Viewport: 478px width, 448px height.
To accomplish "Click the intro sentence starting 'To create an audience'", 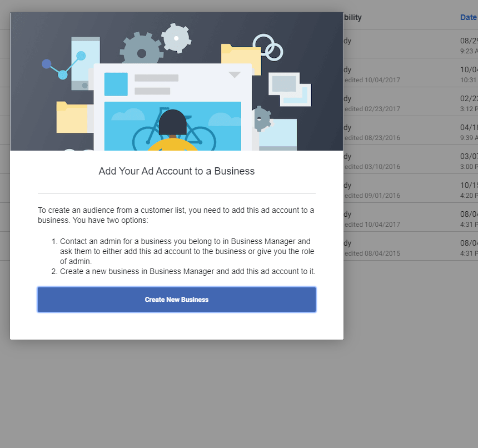I will (176, 215).
